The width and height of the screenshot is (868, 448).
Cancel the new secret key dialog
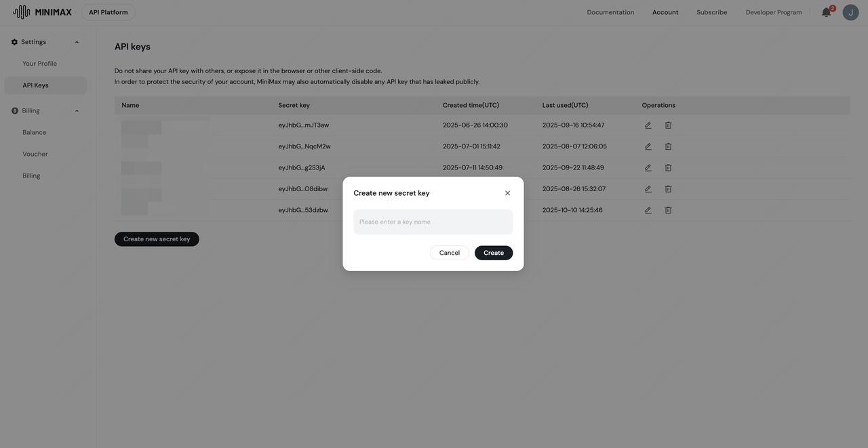(449, 253)
